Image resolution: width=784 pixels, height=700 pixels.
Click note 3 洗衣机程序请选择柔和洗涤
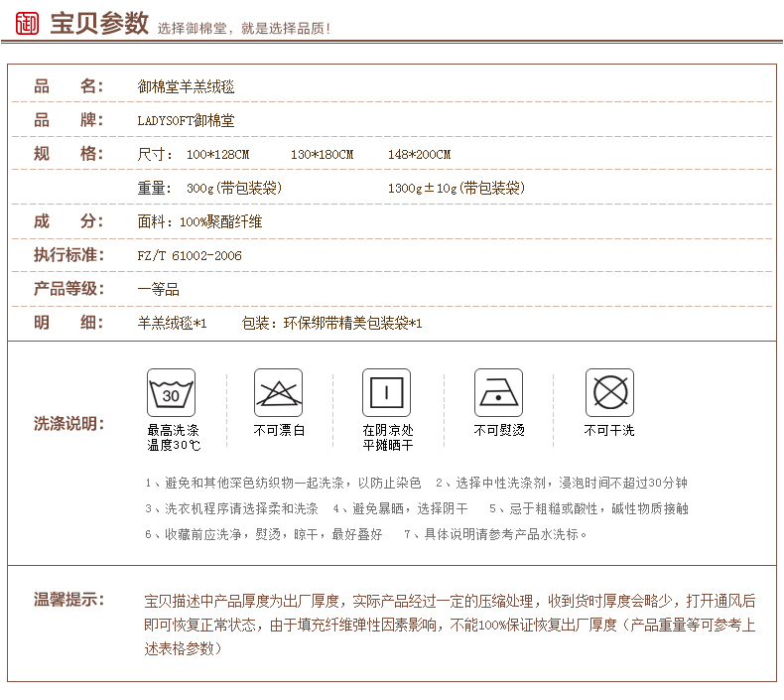click(231, 508)
